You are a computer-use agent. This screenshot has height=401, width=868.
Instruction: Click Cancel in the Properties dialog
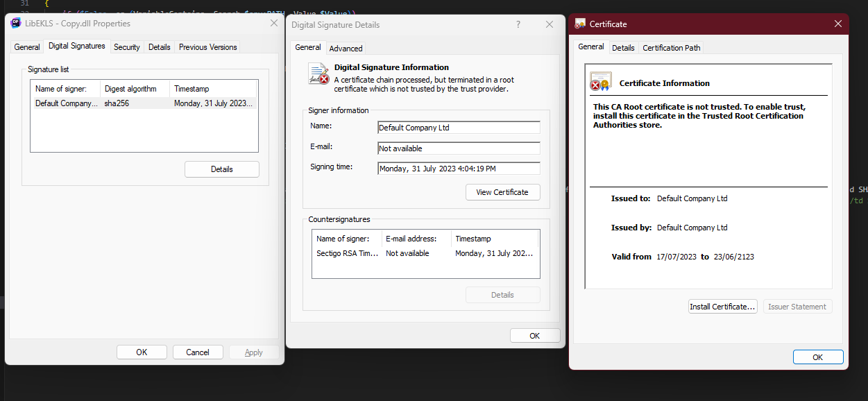tap(198, 352)
